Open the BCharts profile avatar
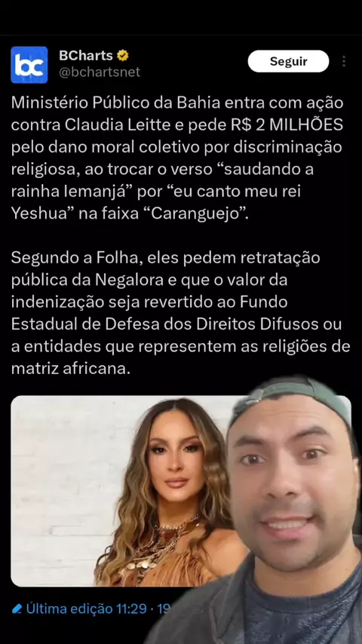The image size is (362, 644). [x=29, y=65]
